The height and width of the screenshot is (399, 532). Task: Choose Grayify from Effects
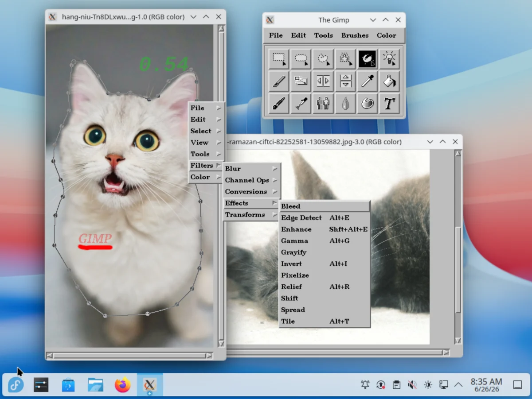(325, 252)
